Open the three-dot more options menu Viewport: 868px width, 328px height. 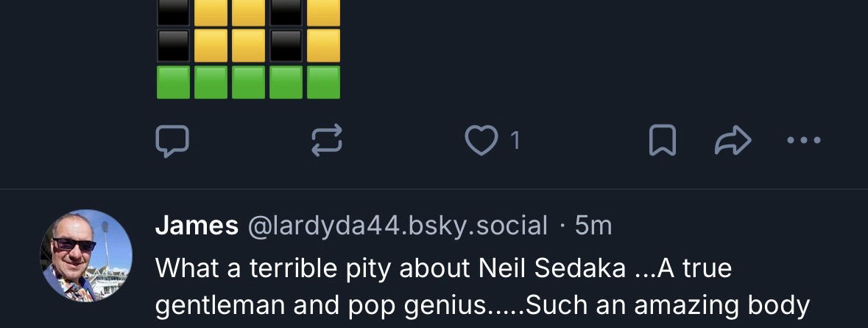point(804,141)
